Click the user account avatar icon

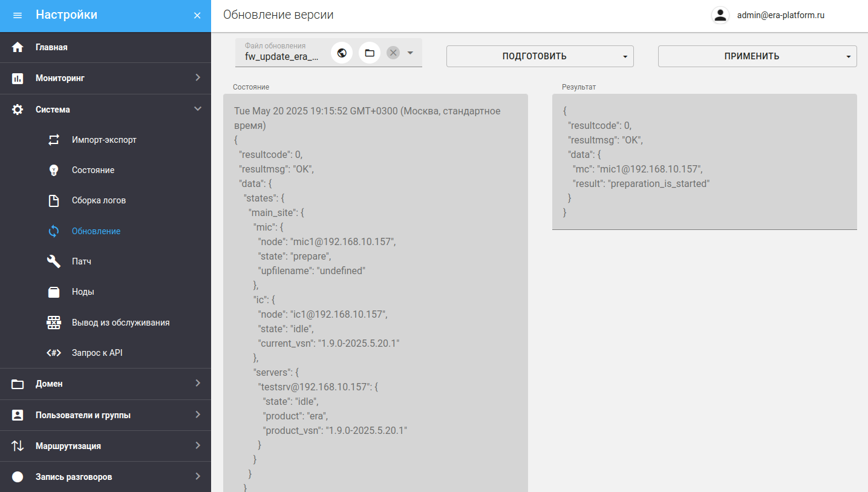720,15
